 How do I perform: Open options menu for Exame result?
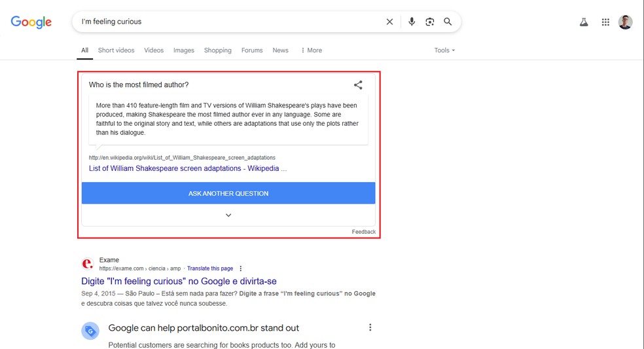pos(241,268)
